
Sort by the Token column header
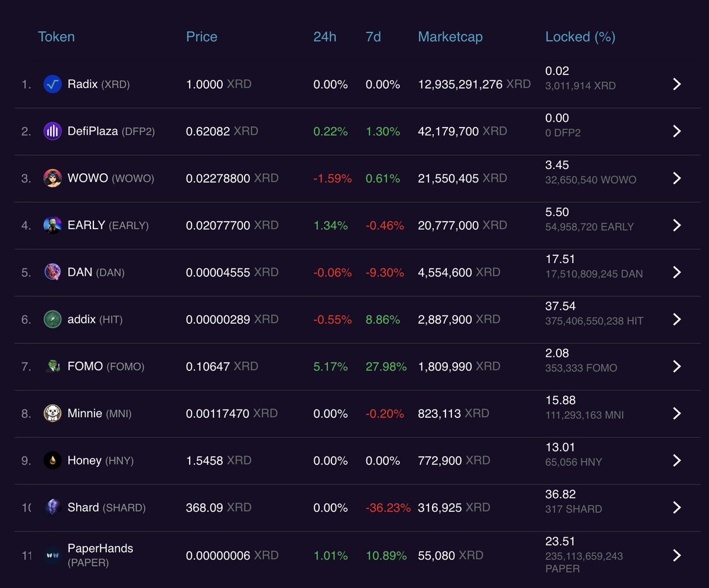point(56,37)
